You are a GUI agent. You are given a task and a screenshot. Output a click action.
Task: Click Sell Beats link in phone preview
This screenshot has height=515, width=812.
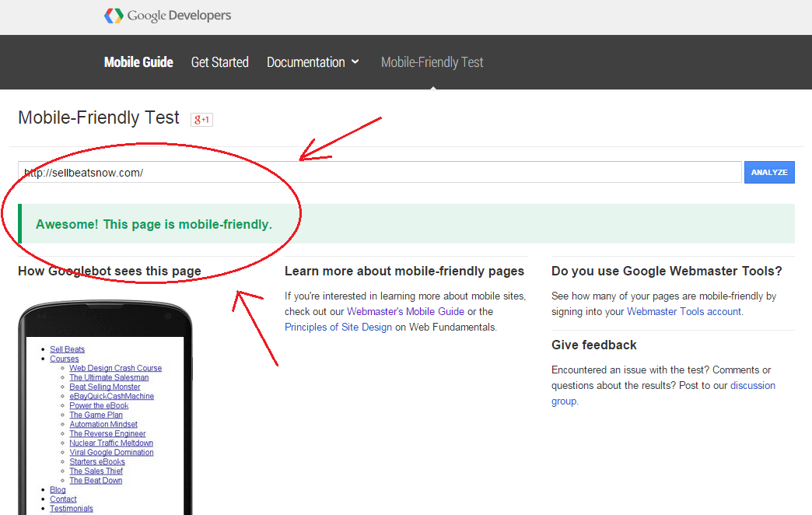[x=68, y=349]
